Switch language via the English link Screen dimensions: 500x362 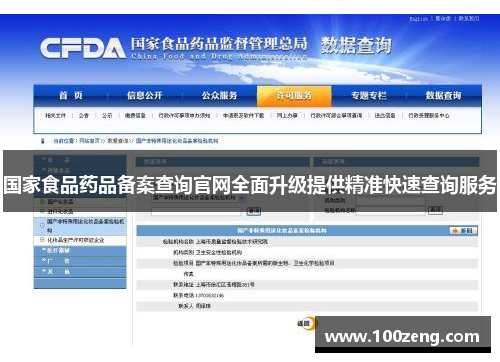[x=419, y=19]
